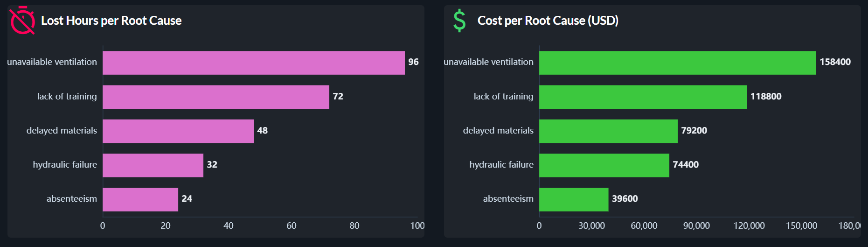This screenshot has width=868, height=247.
Task: Click the value label 48
Action: [262, 130]
